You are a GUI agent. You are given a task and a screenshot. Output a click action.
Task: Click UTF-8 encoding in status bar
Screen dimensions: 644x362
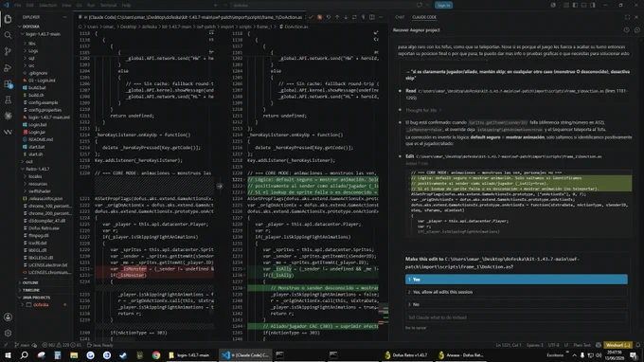pyautogui.click(x=553, y=345)
